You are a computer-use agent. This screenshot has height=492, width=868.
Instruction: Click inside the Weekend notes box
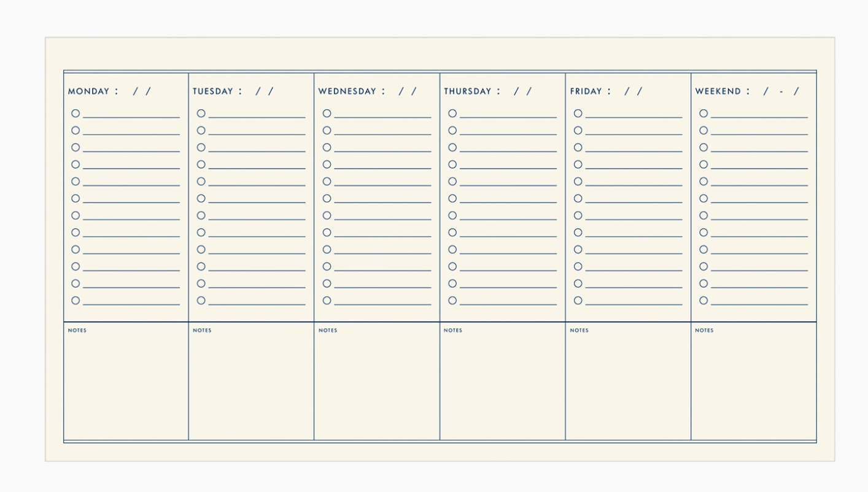(x=753, y=383)
